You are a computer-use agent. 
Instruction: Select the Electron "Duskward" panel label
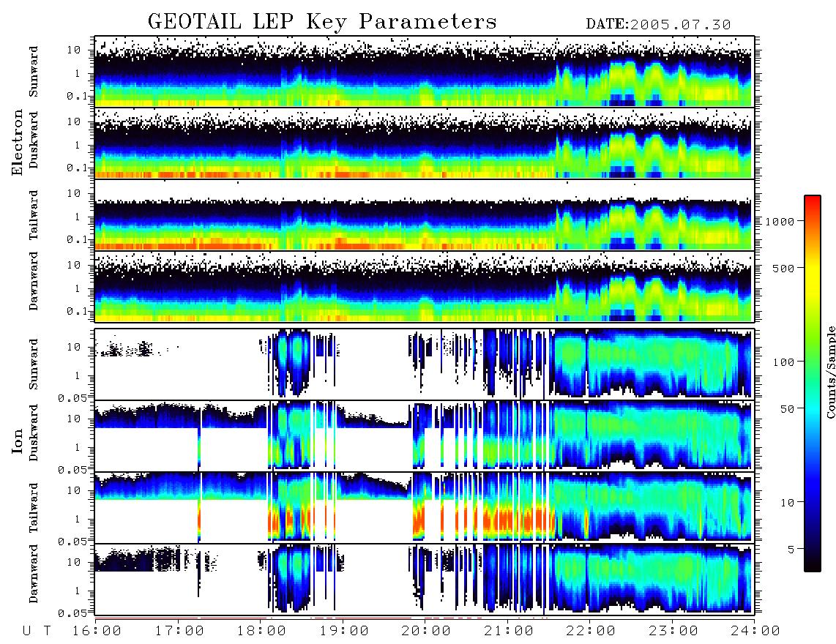click(34, 140)
